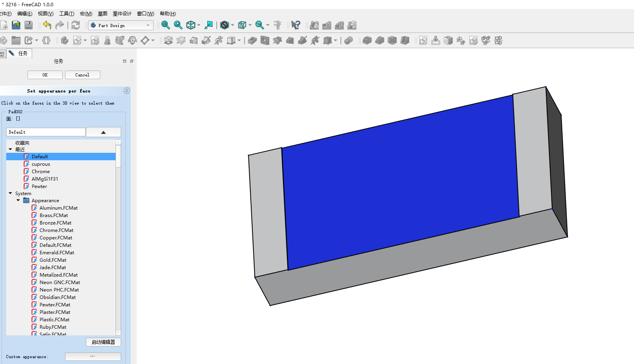
Task: Select the cuprous recent material
Action: (41, 164)
